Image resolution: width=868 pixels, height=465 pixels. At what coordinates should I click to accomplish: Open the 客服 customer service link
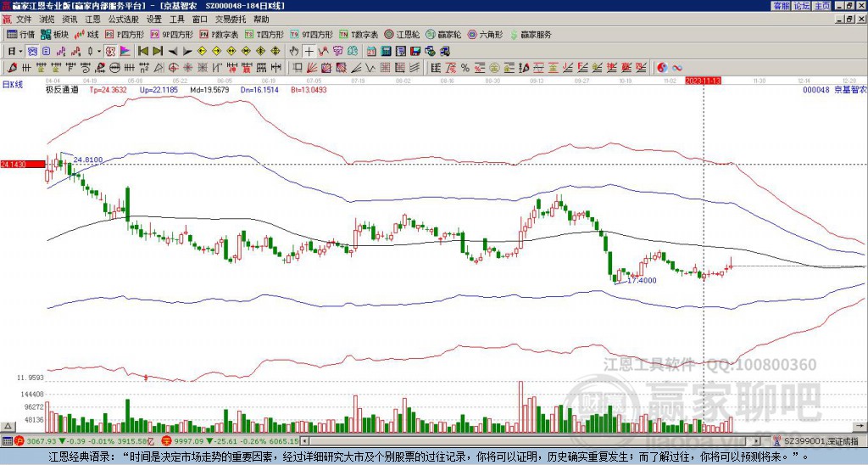pyautogui.click(x=782, y=6)
